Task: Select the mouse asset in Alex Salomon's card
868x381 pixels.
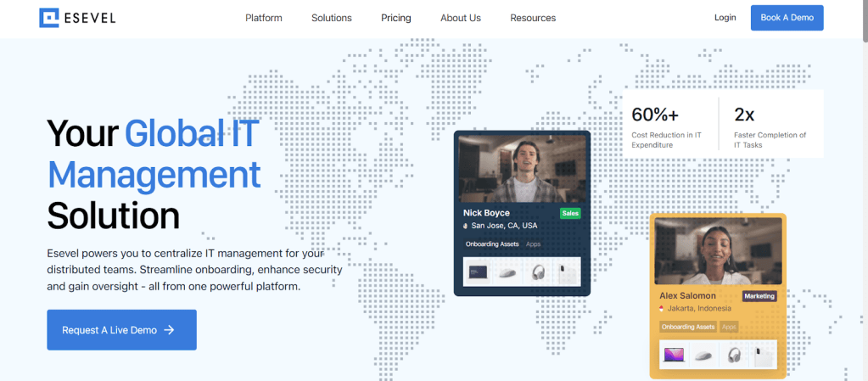Action: (x=703, y=355)
